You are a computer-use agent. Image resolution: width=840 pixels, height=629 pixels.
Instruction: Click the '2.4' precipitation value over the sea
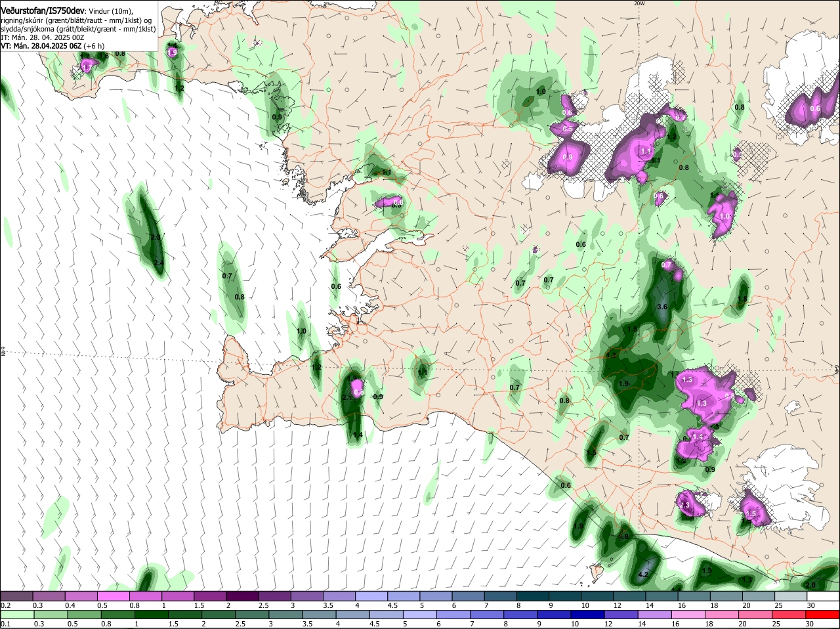[158, 263]
